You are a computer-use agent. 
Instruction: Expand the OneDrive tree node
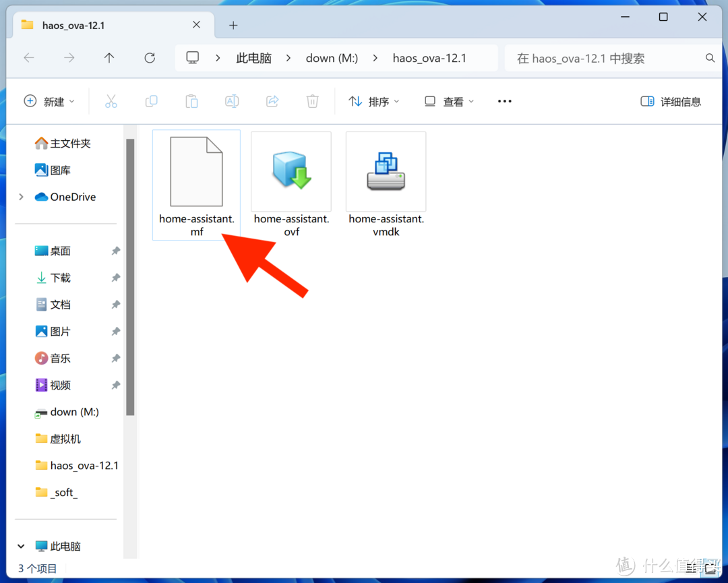click(x=21, y=197)
